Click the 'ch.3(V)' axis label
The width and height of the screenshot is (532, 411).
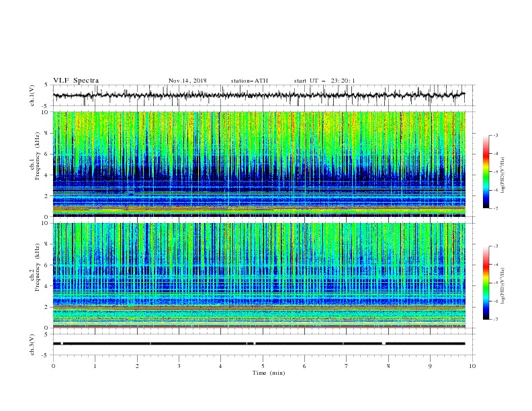coord(32,345)
